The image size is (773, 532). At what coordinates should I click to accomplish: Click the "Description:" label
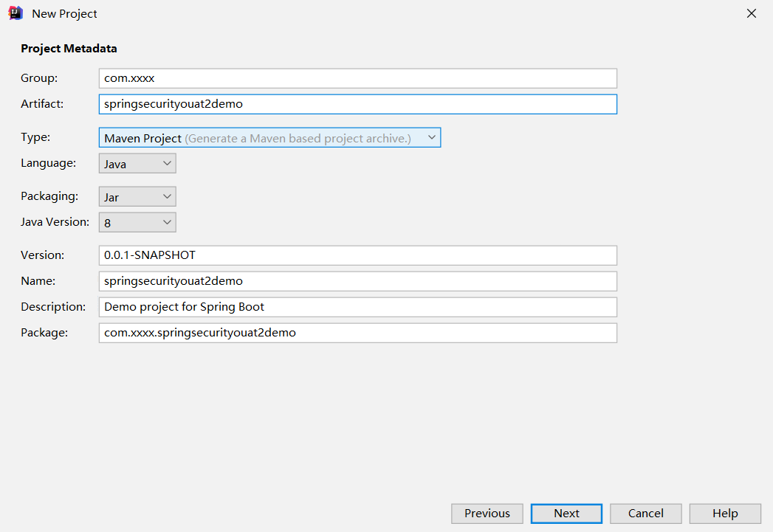click(x=53, y=306)
